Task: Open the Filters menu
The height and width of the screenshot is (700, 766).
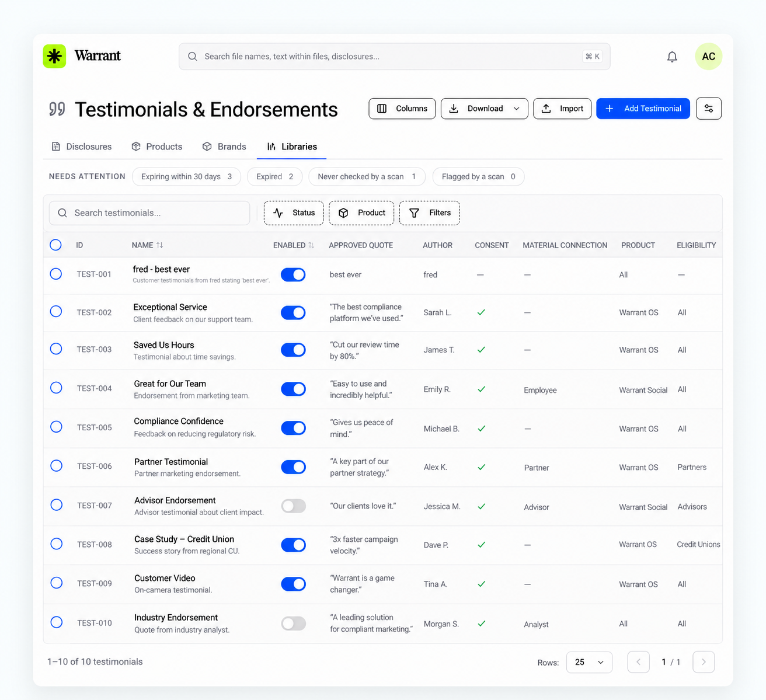Action: click(x=430, y=213)
